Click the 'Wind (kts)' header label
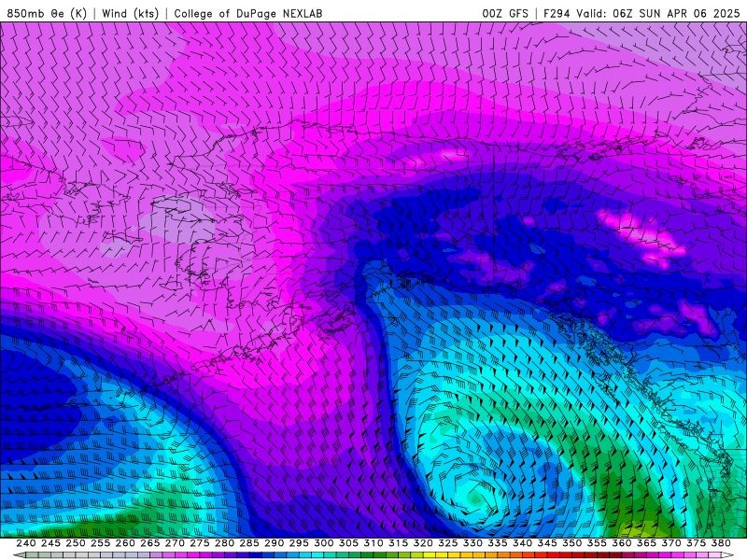Screen dimensions: 747x560 [130, 13]
